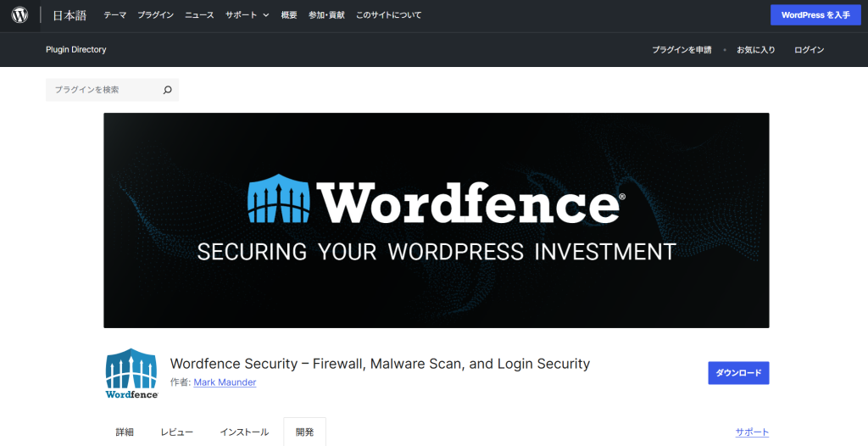Go to the 概要 page

pos(289,15)
